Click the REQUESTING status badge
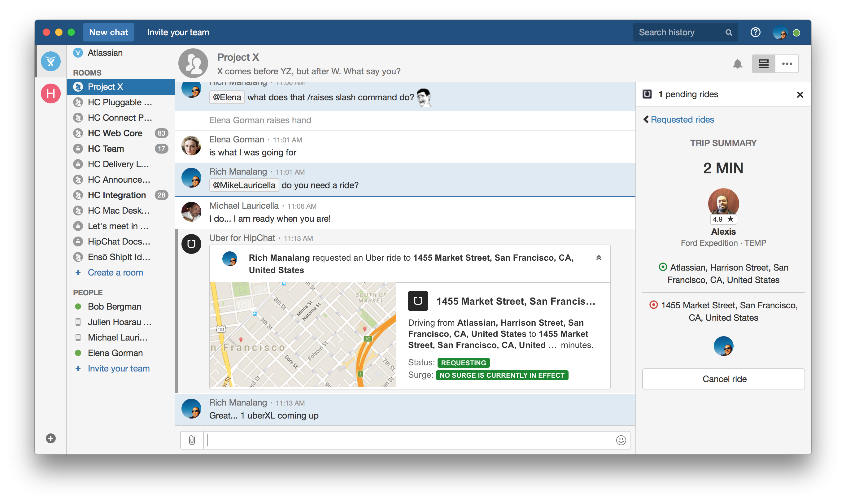The height and width of the screenshot is (504, 846). 463,363
